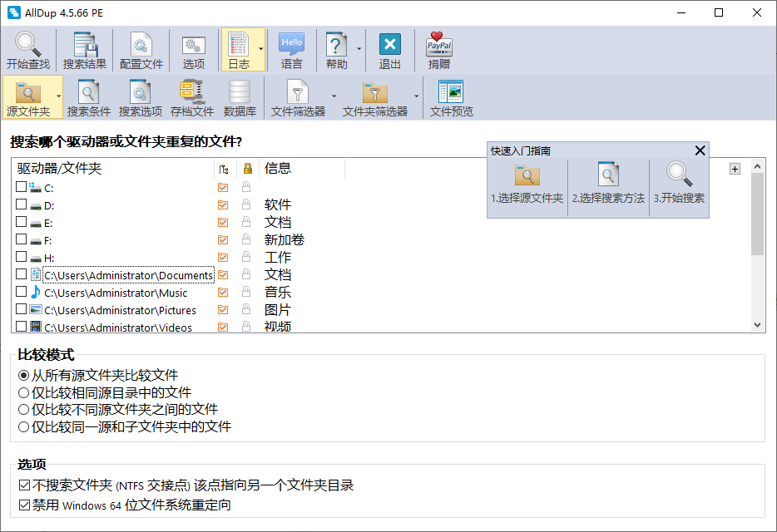777x532 pixels.
Task: Check the H: drive checkbox
Action: point(21,257)
